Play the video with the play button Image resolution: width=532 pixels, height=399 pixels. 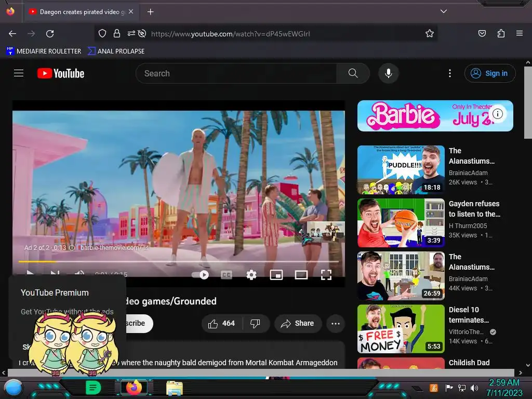pyautogui.click(x=30, y=273)
